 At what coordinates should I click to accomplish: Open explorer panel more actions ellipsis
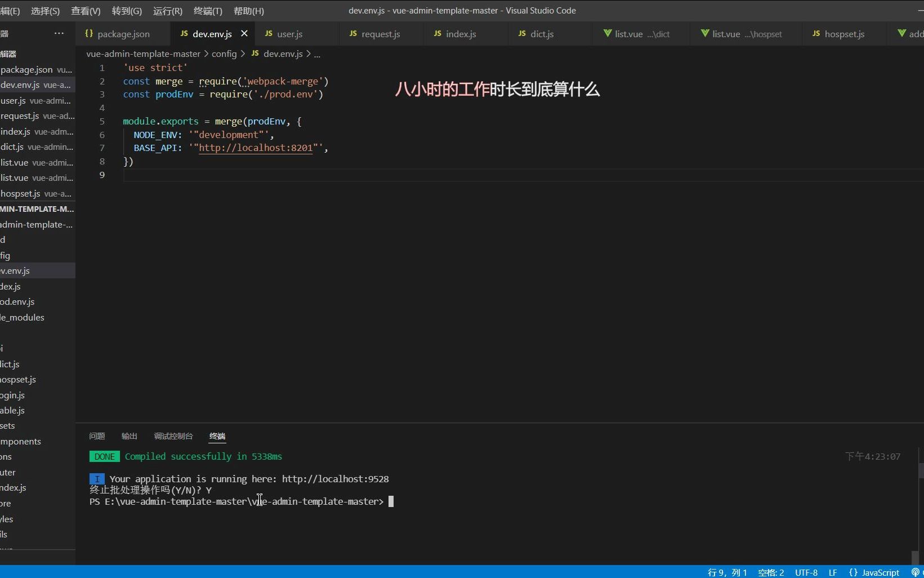click(59, 33)
